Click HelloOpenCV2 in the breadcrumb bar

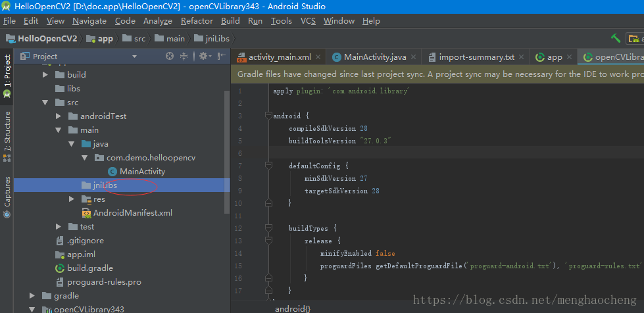[x=41, y=39]
